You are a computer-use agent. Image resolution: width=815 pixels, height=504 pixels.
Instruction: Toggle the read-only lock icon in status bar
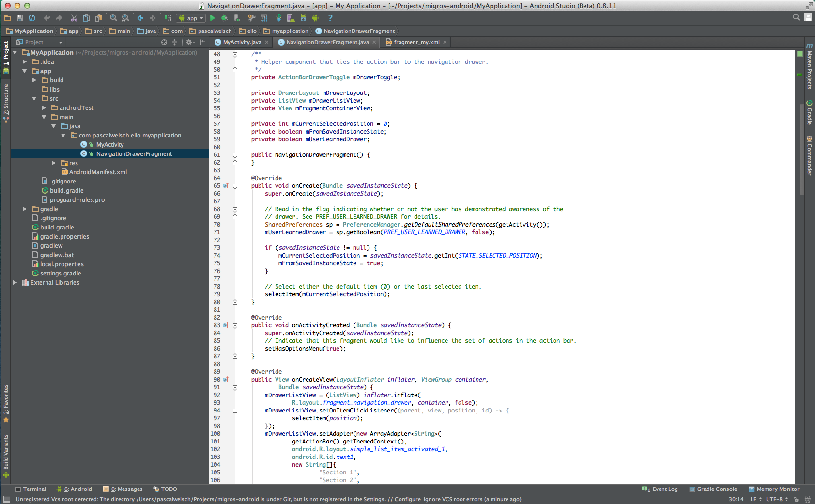click(796, 499)
